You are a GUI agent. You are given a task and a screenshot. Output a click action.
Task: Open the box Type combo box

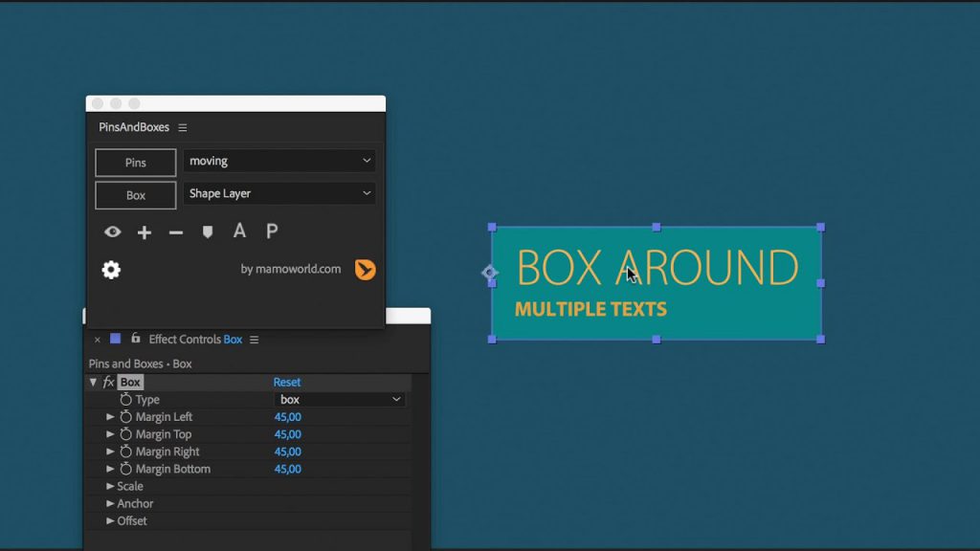coord(340,399)
